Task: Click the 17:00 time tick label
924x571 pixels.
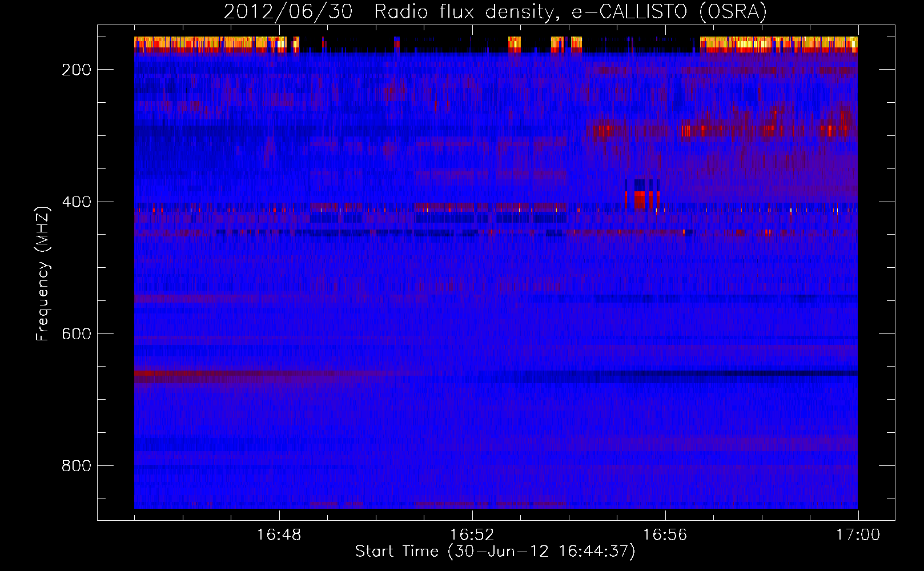Action: click(858, 535)
